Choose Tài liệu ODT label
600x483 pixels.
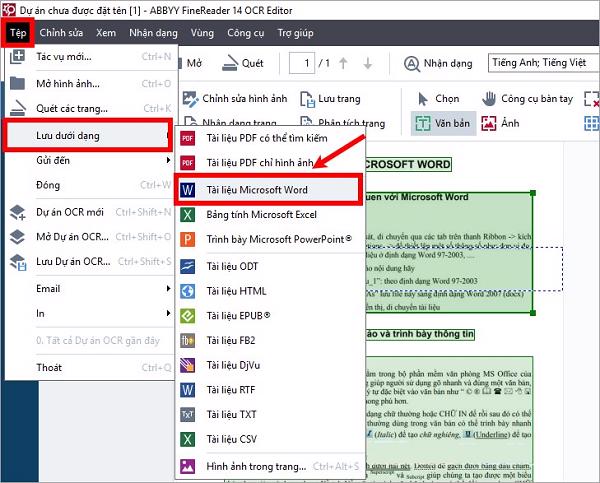tap(232, 267)
